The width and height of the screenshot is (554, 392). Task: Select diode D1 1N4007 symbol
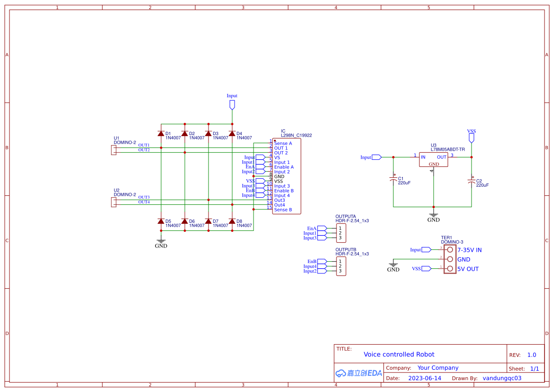point(161,134)
